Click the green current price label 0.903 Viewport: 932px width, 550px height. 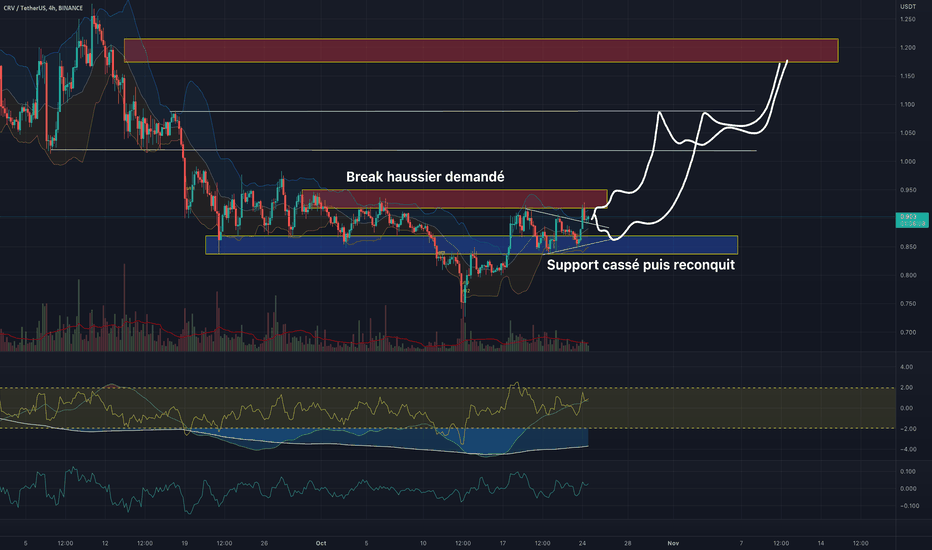click(x=912, y=220)
